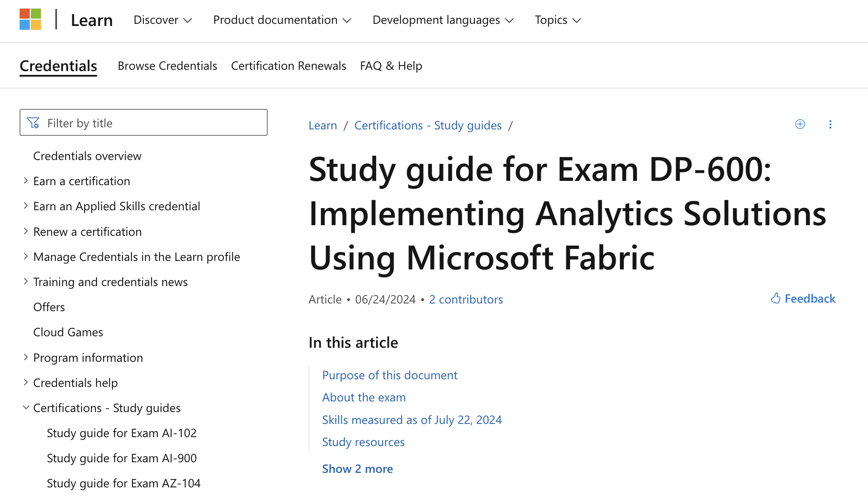
Task: Open the 2 contributors link
Action: (466, 300)
